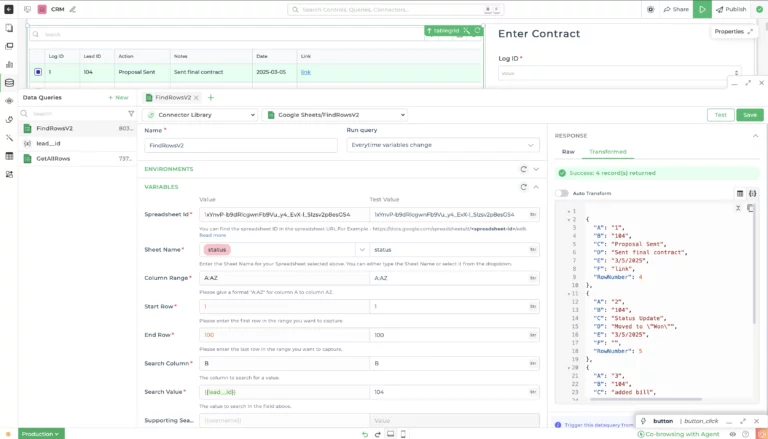Switch to mobile device preview icon
768x439 pixels.
pyautogui.click(x=402, y=434)
